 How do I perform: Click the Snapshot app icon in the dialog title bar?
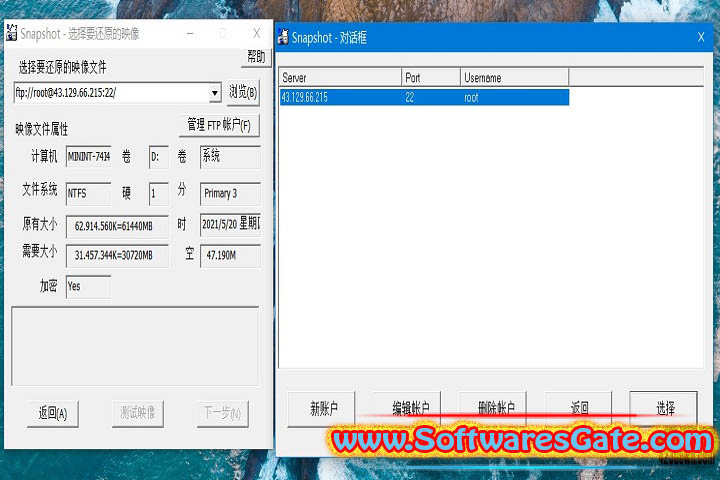pyautogui.click(x=283, y=37)
